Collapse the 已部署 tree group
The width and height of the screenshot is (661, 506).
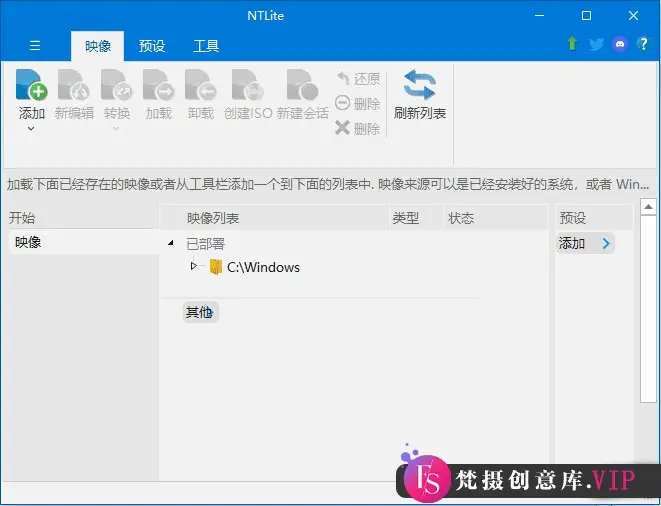[x=171, y=242]
